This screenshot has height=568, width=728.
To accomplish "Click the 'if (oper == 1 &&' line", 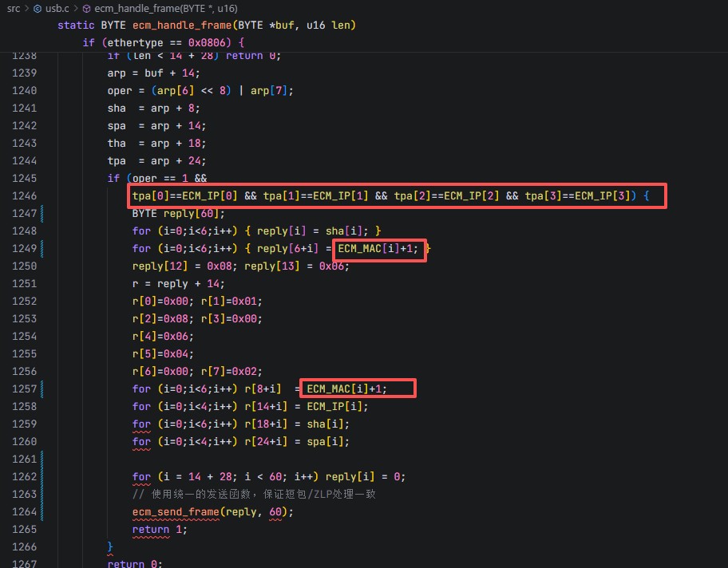I will point(157,178).
